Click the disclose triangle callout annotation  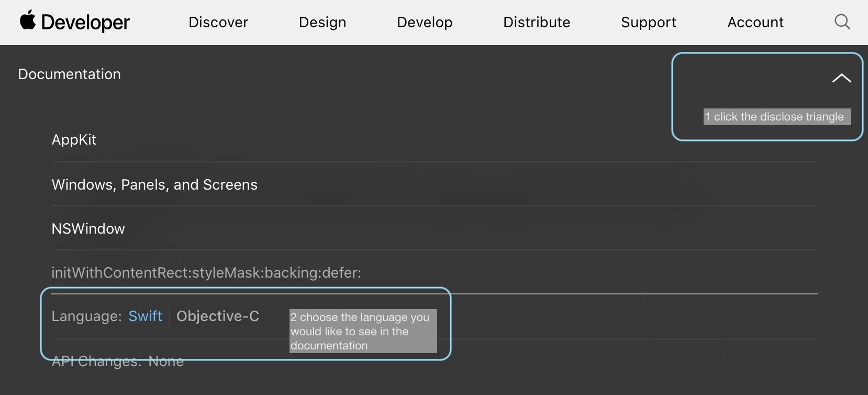tap(777, 117)
